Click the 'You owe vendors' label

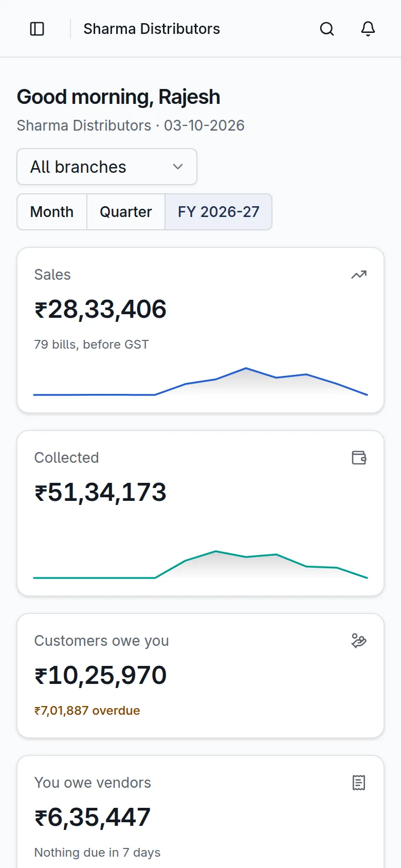coord(93,783)
